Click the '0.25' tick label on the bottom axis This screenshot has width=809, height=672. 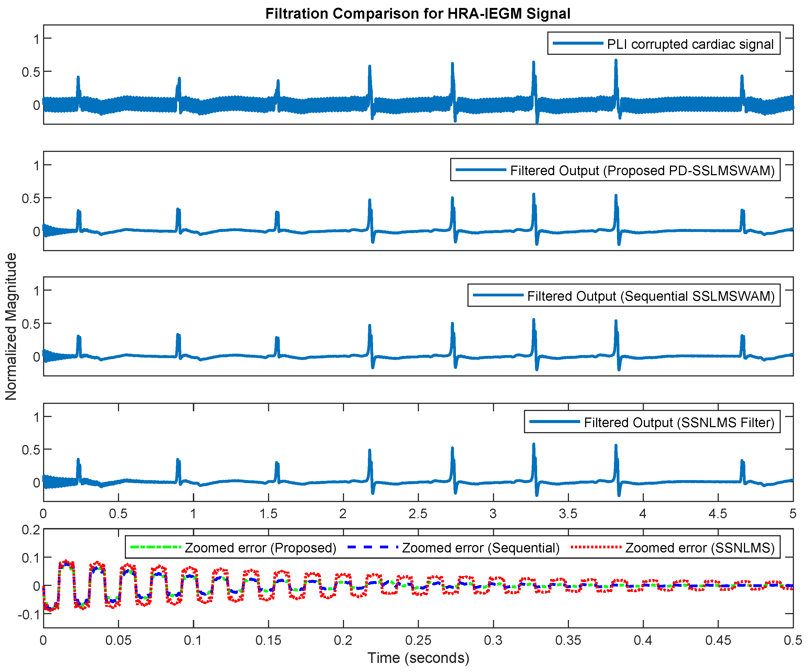[418, 640]
